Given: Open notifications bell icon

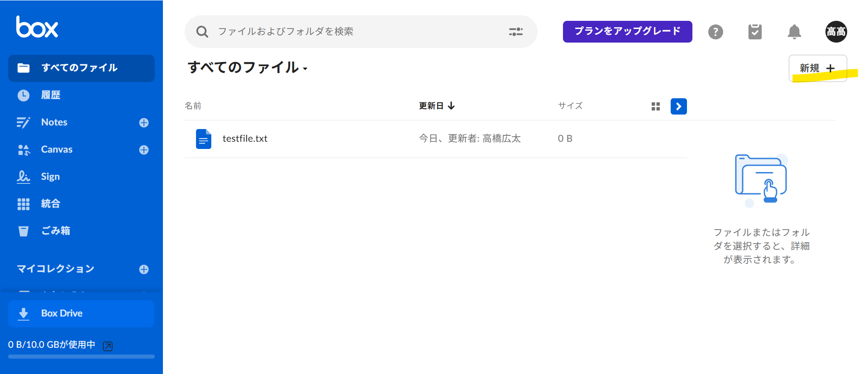Looking at the screenshot, I should click(794, 32).
